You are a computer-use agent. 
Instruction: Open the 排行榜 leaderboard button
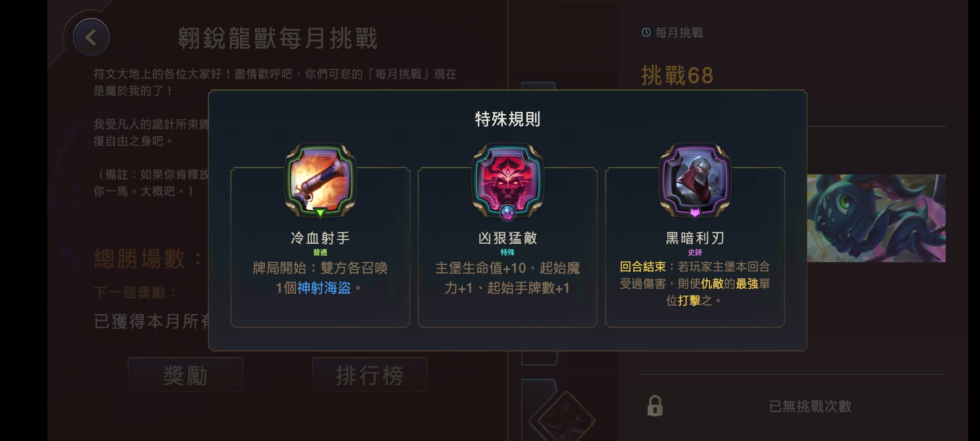click(370, 375)
